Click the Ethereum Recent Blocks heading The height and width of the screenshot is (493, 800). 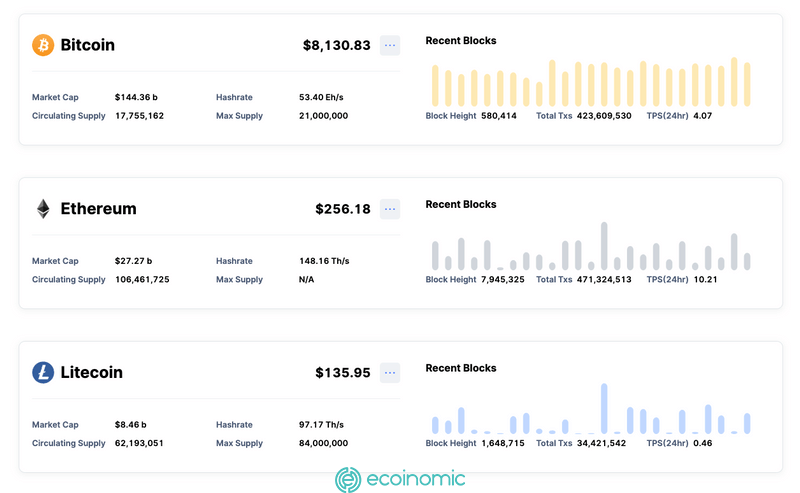coord(461,205)
